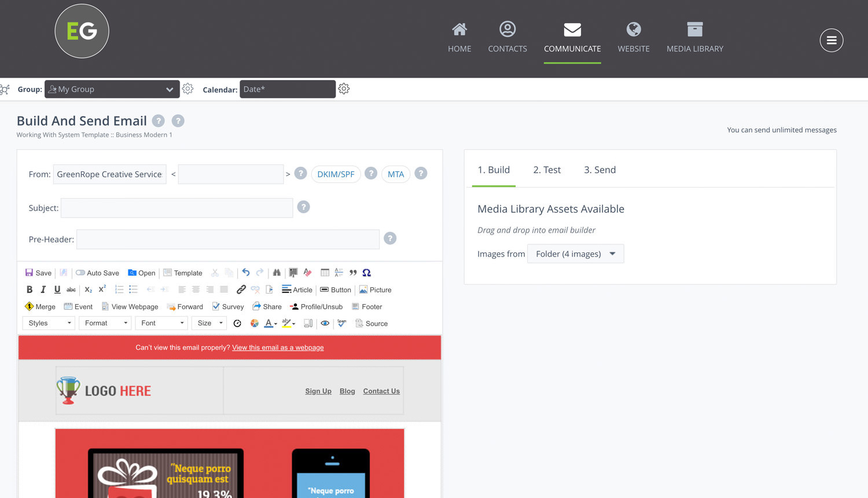This screenshot has height=498, width=868.
Task: Insert Share links
Action: [267, 306]
